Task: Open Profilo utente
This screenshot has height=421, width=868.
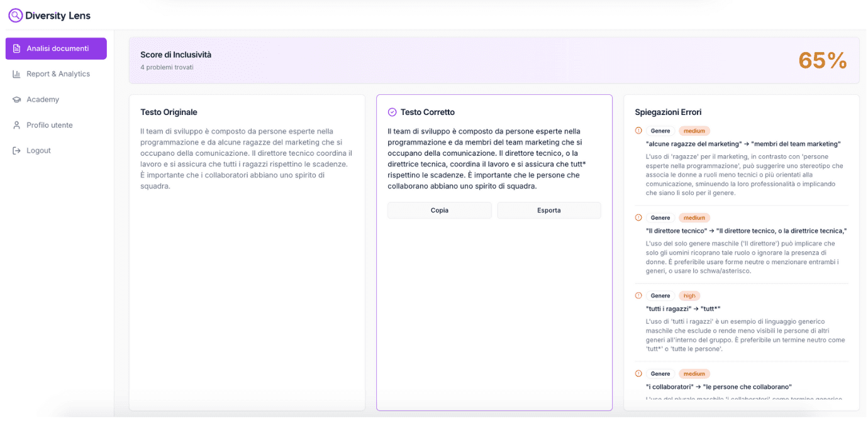Action: pos(56,125)
